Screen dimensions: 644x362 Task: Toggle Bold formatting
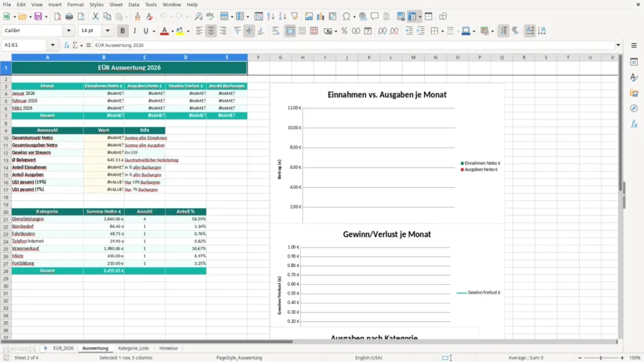(x=123, y=31)
